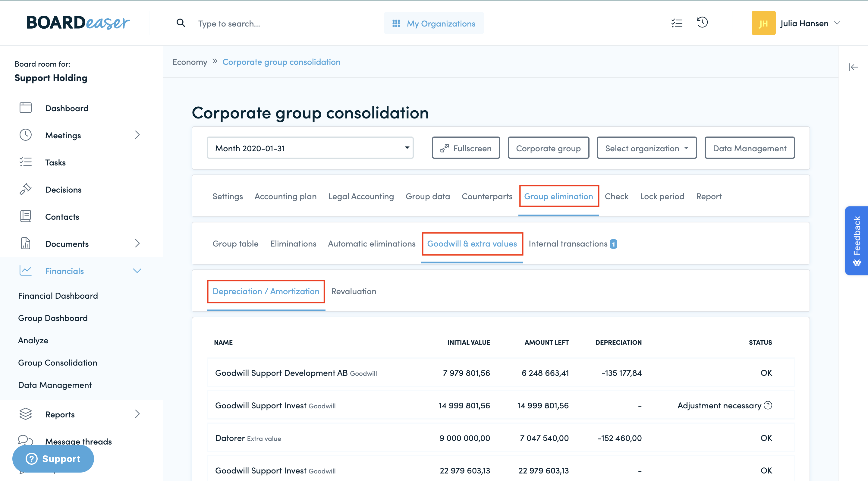Screen dimensions: 868x481
Task: Open the Eliminations sub-tab
Action: [x=293, y=244]
